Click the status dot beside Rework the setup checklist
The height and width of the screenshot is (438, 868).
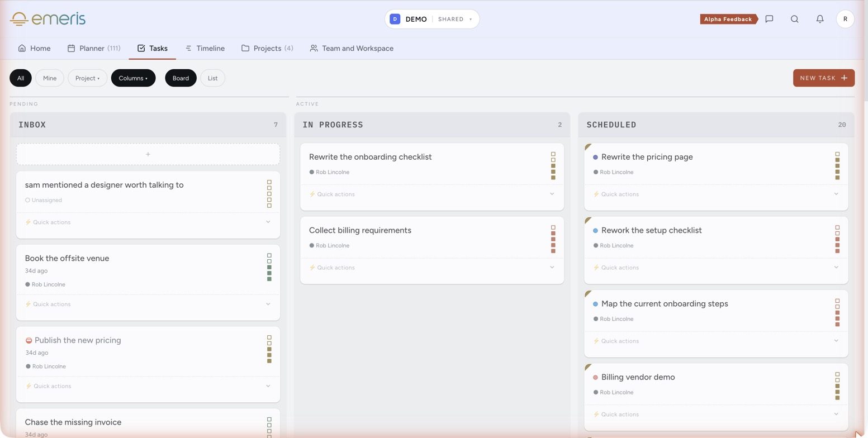coord(595,231)
